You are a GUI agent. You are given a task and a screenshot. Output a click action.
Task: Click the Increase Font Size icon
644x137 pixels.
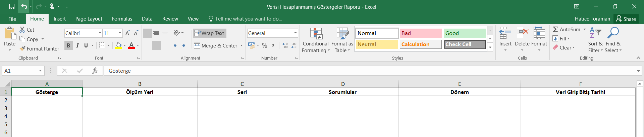point(127,33)
